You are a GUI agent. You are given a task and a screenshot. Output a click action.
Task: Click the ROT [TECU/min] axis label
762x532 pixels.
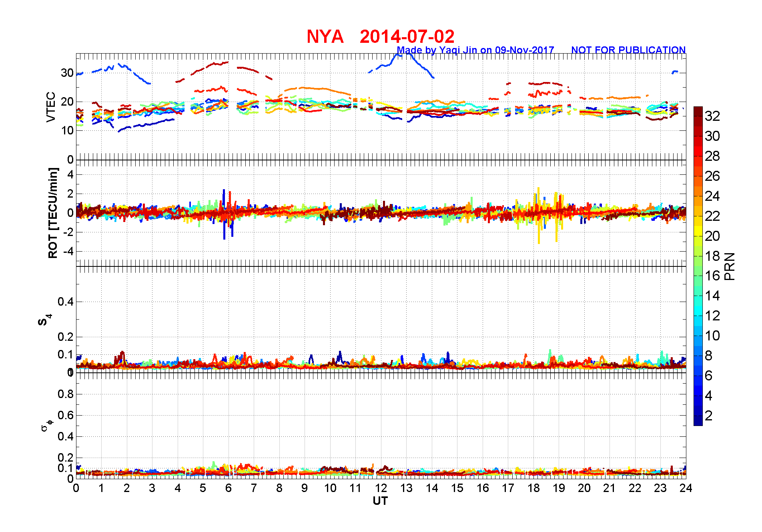(53, 213)
